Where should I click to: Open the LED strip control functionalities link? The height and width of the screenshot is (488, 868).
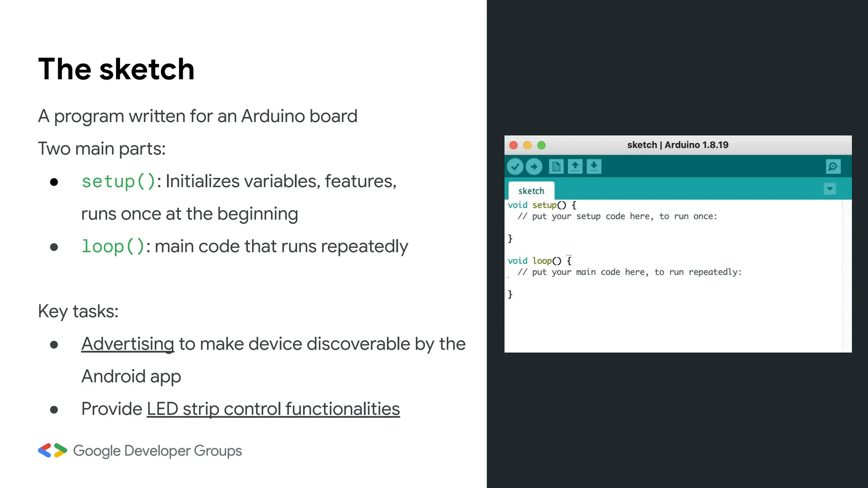[x=273, y=409]
